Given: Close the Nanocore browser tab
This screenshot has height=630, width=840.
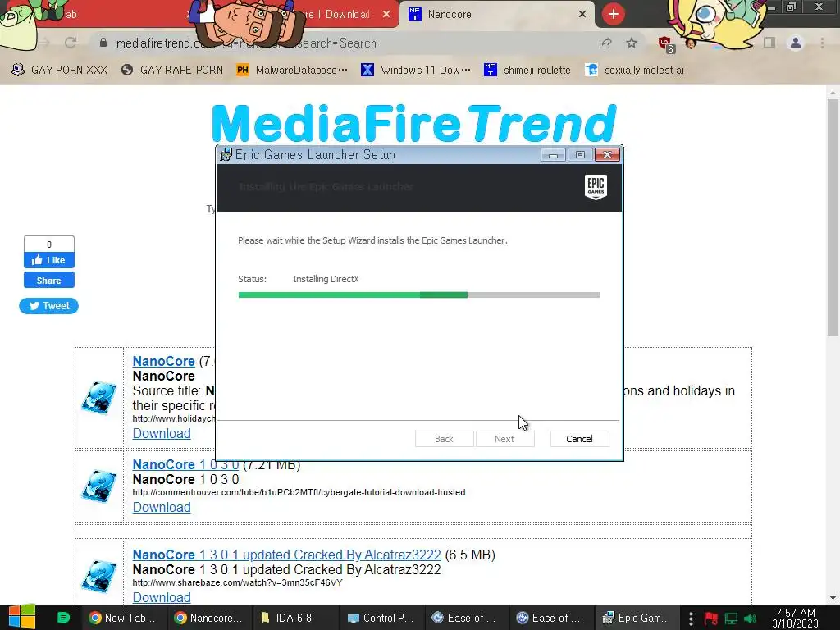Looking at the screenshot, I should [x=582, y=15].
